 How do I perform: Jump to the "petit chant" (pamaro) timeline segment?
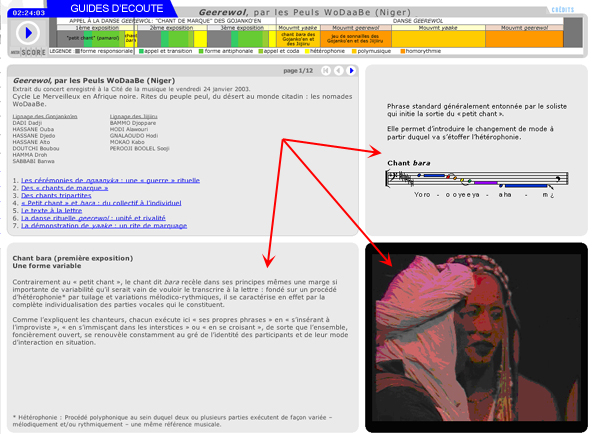tap(93, 39)
